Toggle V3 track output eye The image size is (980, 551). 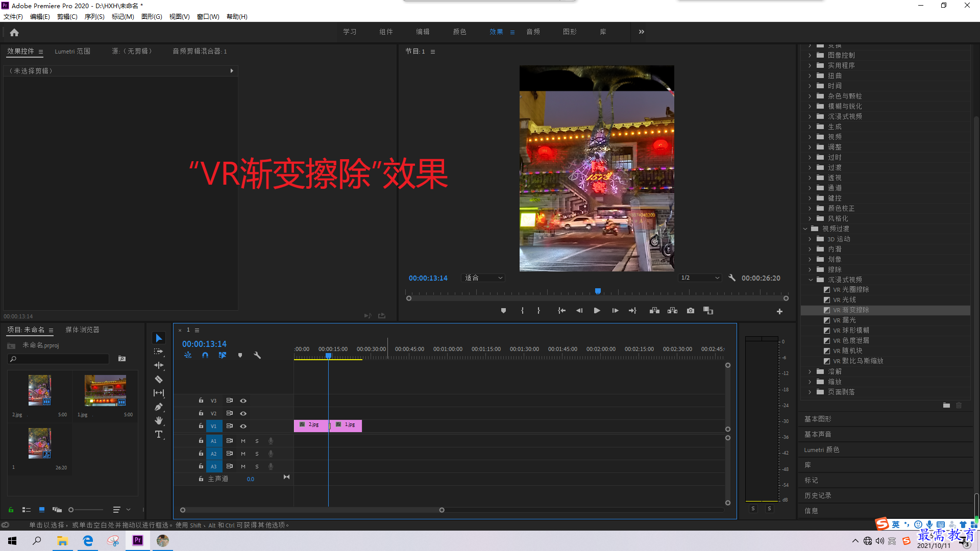pyautogui.click(x=243, y=401)
